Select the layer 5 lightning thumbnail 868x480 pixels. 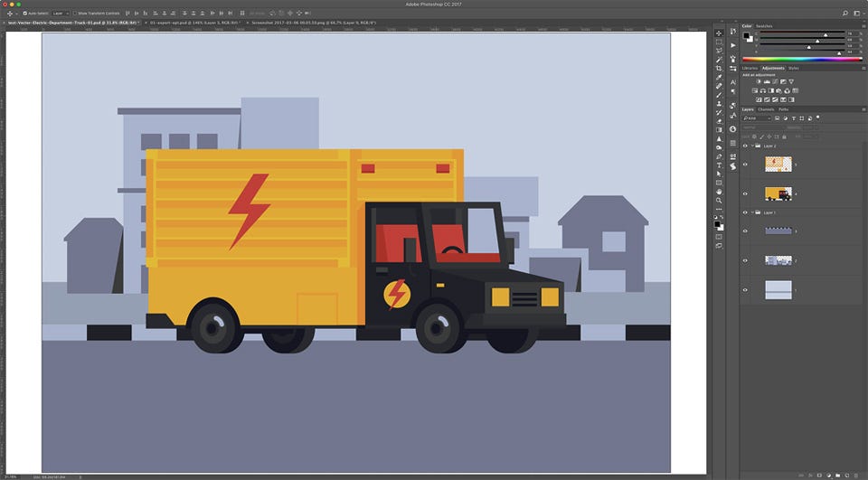point(778,165)
